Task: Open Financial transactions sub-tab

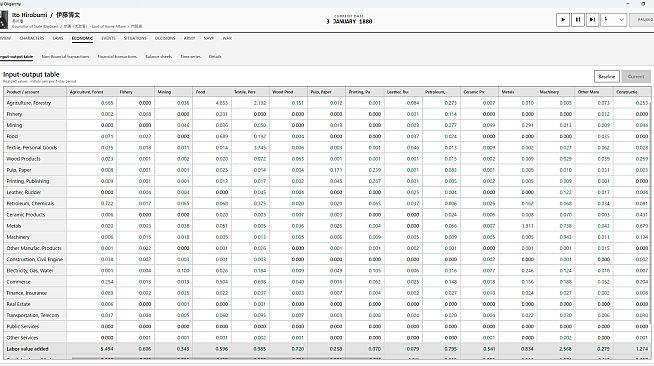Action: click(x=117, y=57)
